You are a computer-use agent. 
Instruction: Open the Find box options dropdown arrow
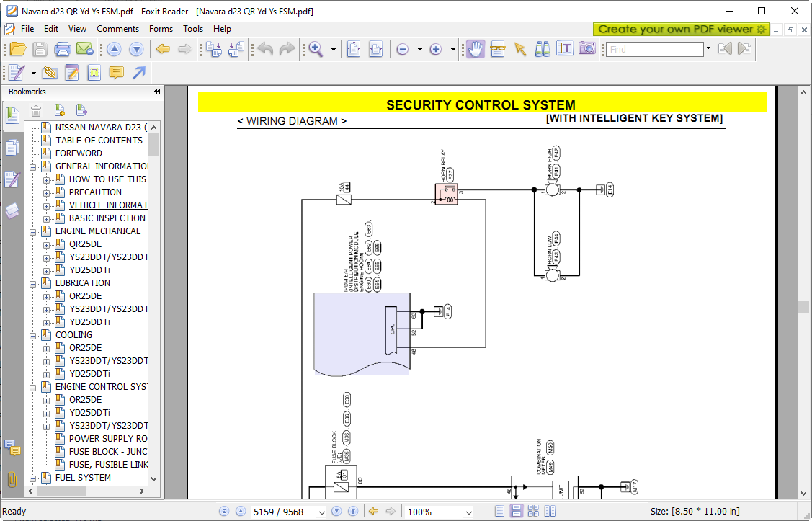click(708, 49)
